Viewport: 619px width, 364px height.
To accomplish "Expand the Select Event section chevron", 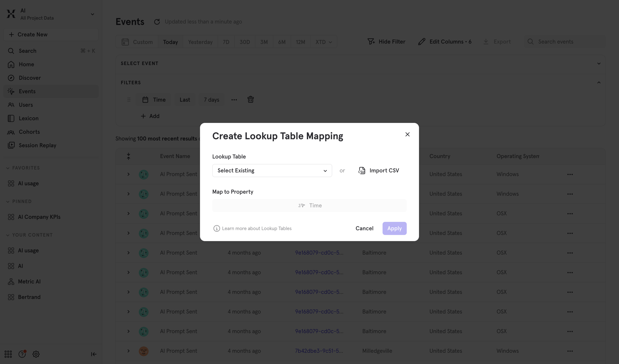I will (599, 63).
